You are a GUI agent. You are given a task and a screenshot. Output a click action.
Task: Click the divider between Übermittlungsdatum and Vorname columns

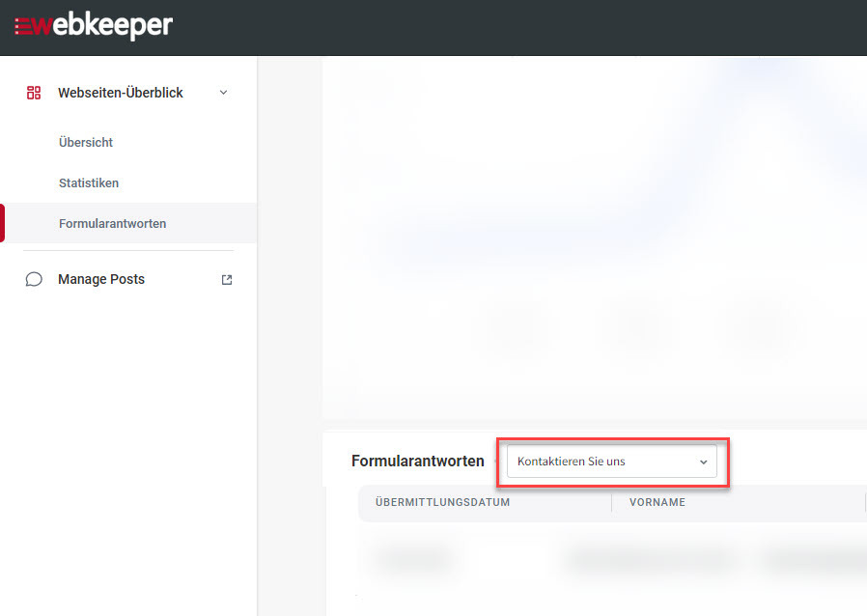point(611,502)
